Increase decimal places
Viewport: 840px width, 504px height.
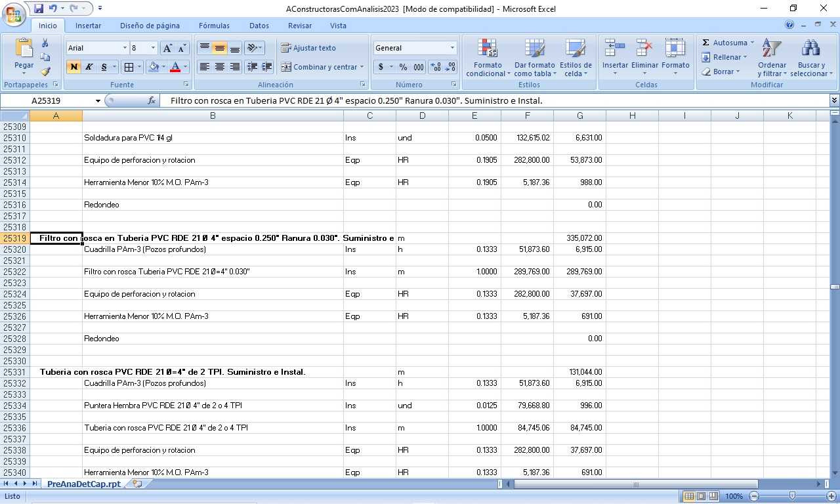[x=436, y=67]
